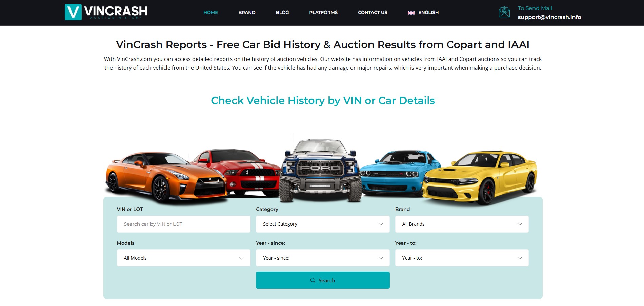This screenshot has height=306, width=644.
Task: Click the envelope mail icon in header
Action: click(504, 12)
